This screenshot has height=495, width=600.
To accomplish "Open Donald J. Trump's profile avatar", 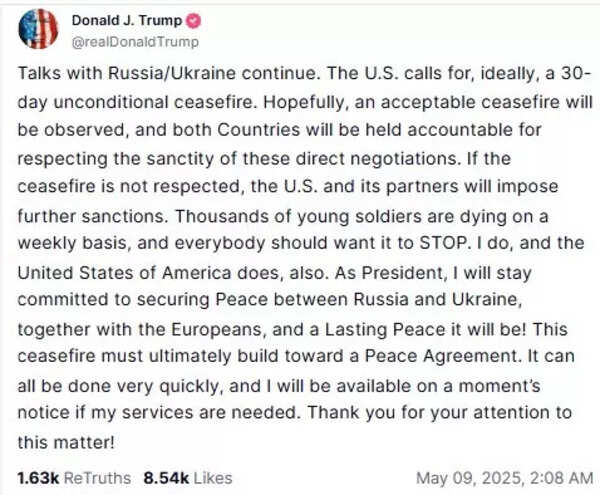I will tap(38, 29).
